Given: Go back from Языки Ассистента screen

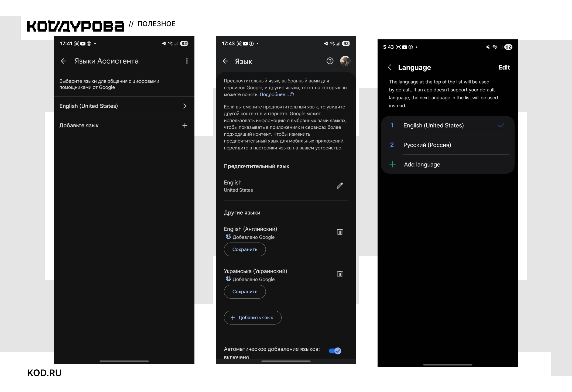Looking at the screenshot, I should coord(64,61).
